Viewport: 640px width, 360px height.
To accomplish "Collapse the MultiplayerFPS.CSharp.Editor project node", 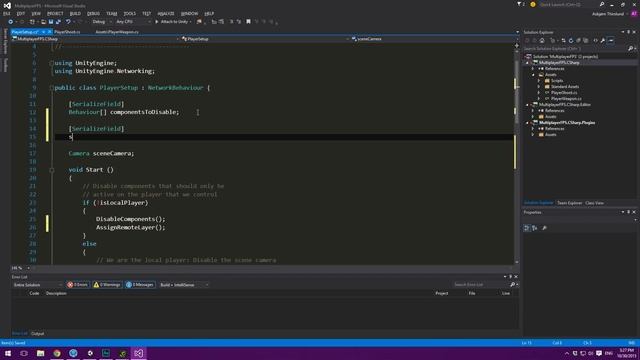I will click(x=527, y=104).
